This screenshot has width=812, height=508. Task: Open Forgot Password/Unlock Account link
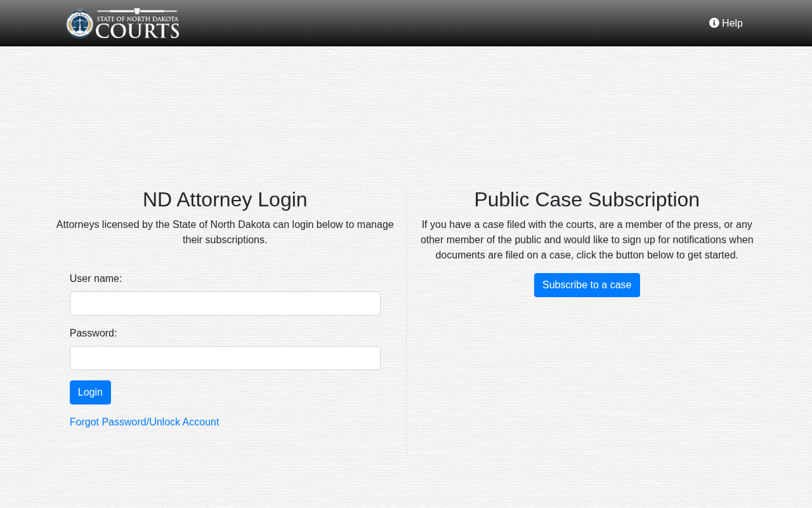pos(145,422)
